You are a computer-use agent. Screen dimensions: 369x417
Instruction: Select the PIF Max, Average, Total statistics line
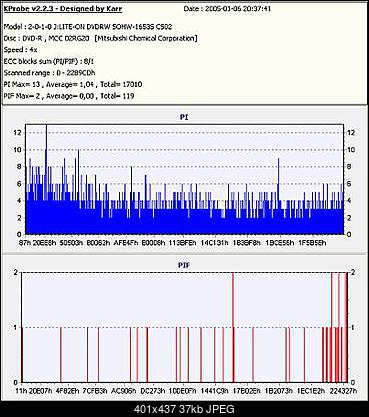pos(69,96)
